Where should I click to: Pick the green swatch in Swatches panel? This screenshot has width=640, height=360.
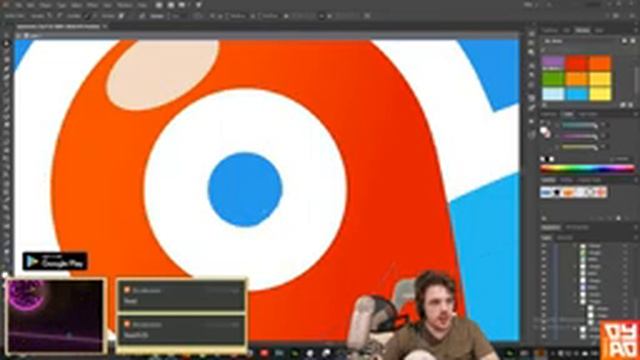553,78
